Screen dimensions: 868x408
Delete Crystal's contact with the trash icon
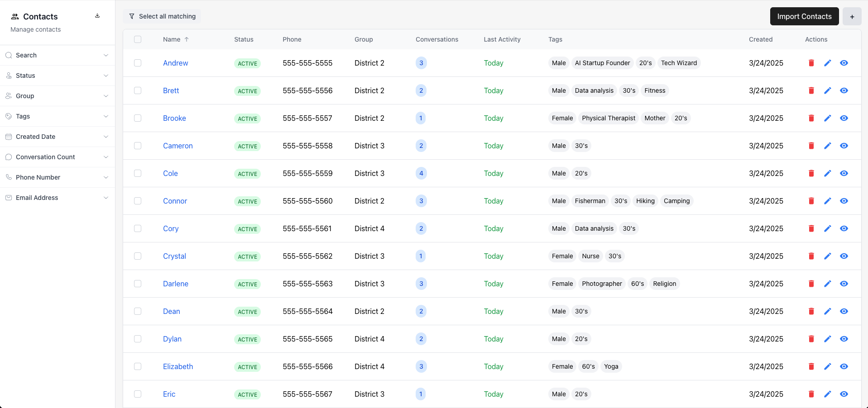(810, 256)
